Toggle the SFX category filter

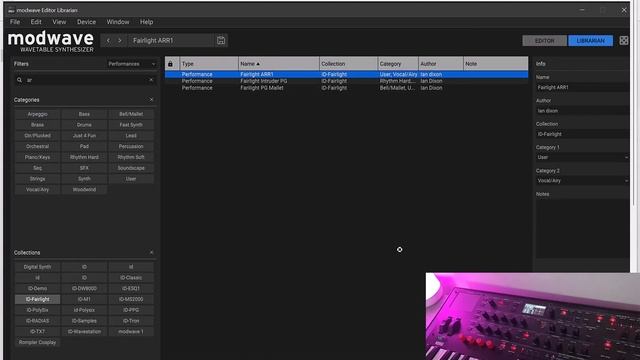(x=84, y=168)
